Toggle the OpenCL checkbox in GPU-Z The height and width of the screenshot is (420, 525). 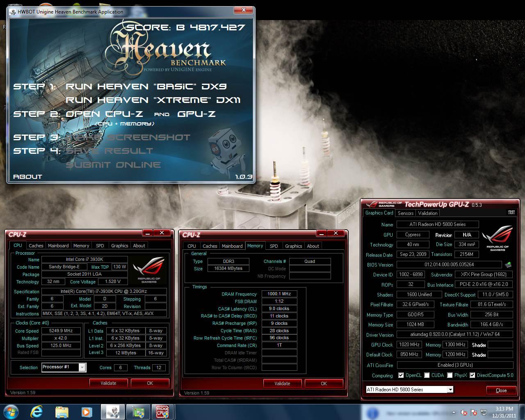point(401,375)
